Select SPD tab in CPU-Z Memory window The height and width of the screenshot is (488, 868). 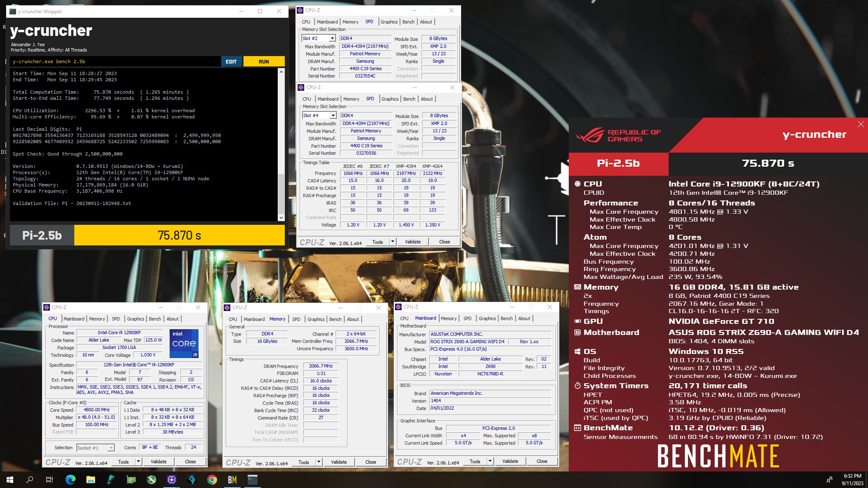pyautogui.click(x=296, y=319)
